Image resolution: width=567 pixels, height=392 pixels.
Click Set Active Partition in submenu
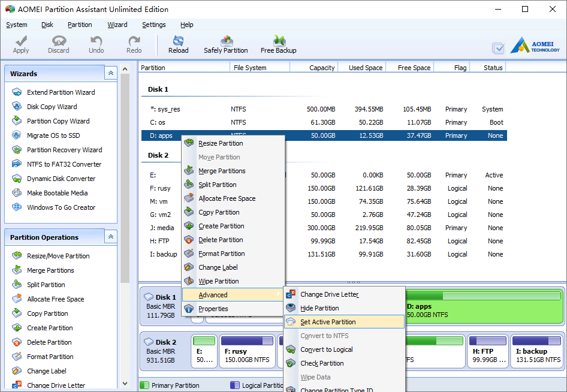tap(344, 322)
